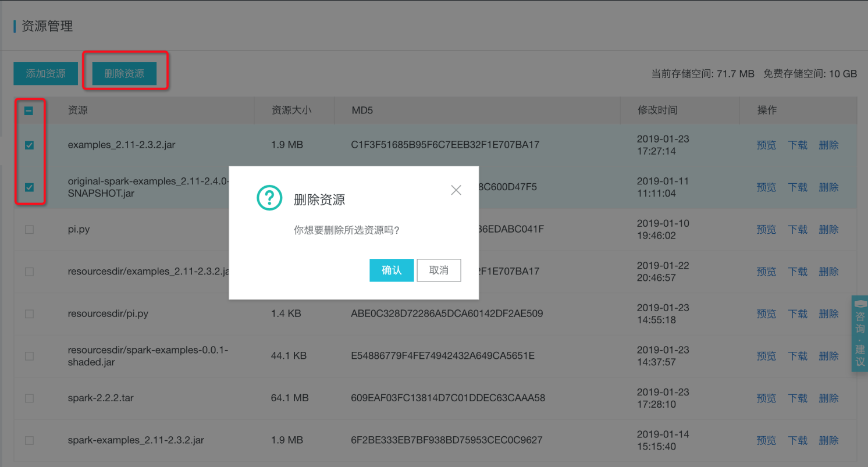Close the 删除资源 dialog with X
This screenshot has width=868, height=467.
(x=456, y=190)
